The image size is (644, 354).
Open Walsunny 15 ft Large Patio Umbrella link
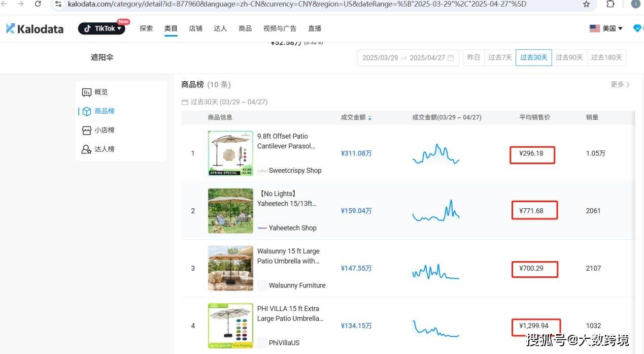pos(288,256)
